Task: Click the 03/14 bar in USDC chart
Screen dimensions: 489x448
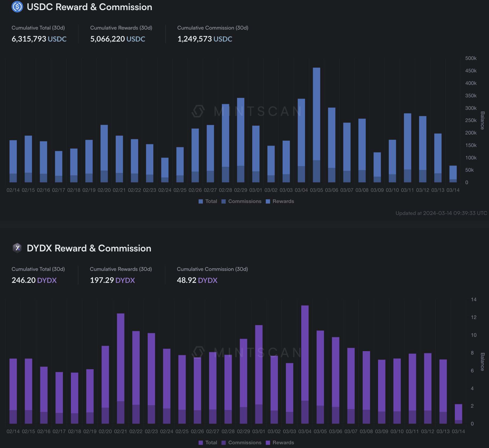Action: 453,174
